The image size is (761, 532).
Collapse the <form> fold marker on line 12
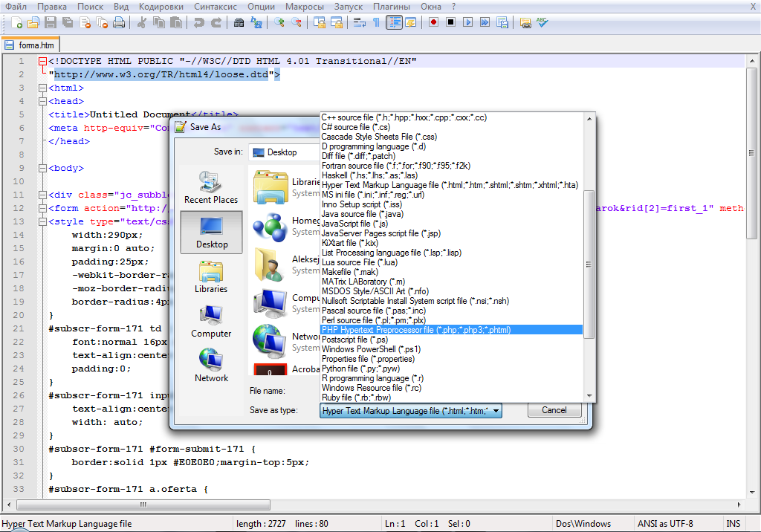click(x=42, y=208)
